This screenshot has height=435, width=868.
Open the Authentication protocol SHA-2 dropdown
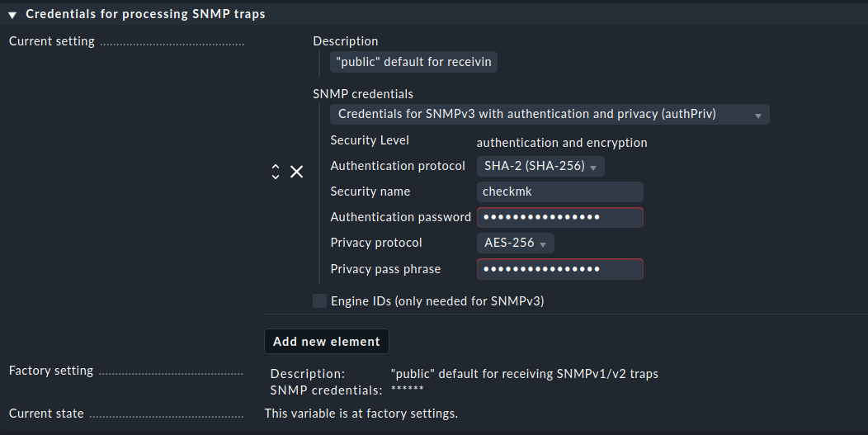(x=540, y=167)
